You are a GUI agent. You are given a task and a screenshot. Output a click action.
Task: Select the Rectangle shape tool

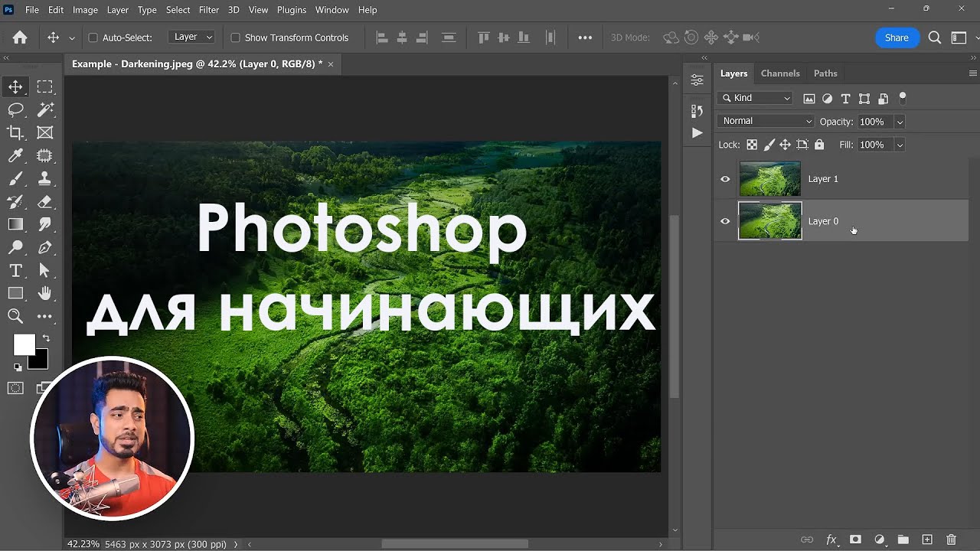pyautogui.click(x=15, y=293)
